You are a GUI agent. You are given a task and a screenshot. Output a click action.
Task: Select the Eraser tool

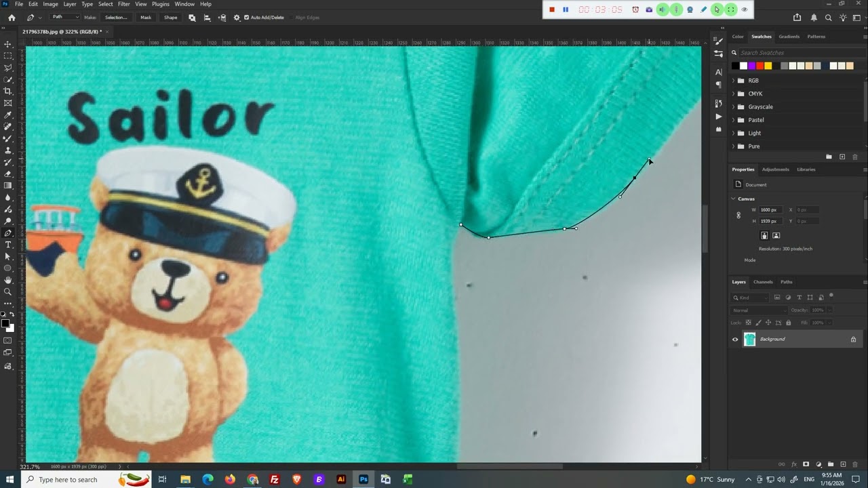(8, 174)
